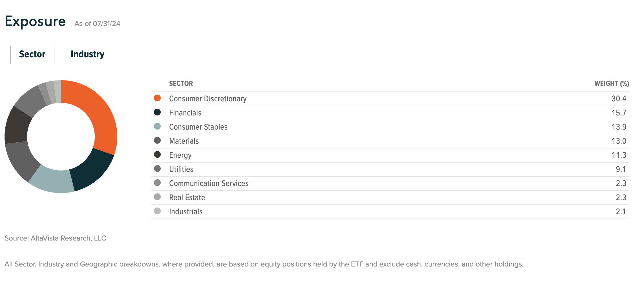Click the light blue Consumer Staples dot
Image resolution: width=644 pixels, height=284 pixels.
157,126
